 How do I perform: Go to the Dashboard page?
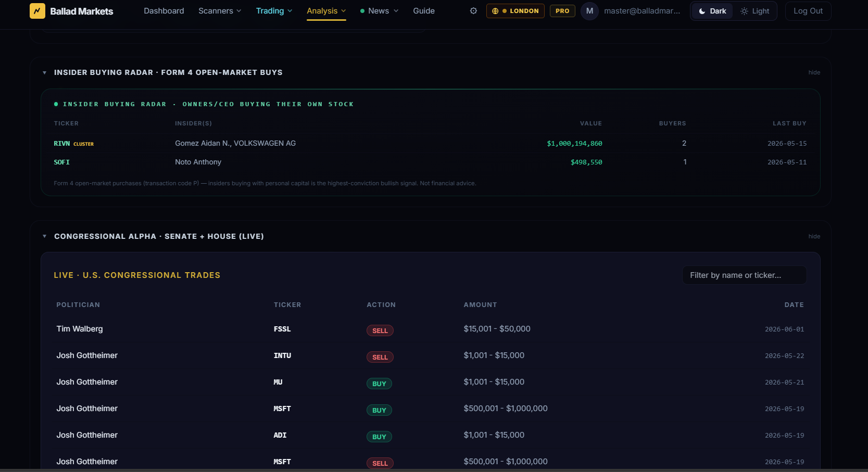click(x=164, y=11)
